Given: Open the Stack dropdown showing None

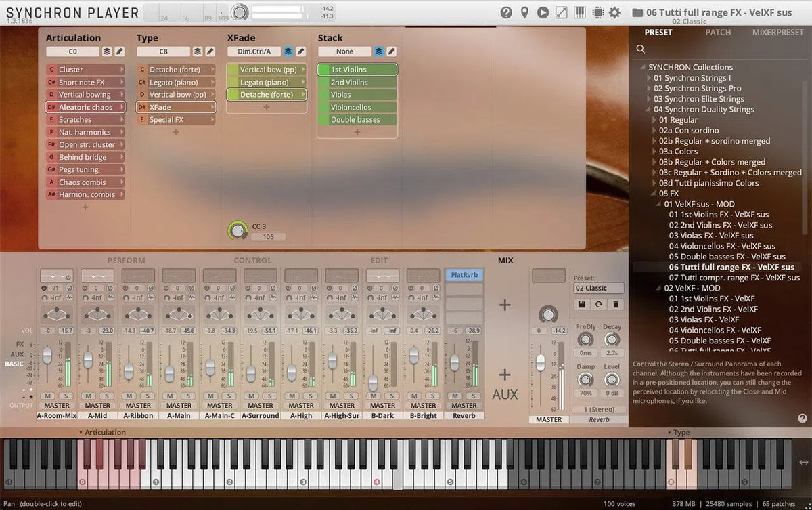Looking at the screenshot, I should pos(345,51).
